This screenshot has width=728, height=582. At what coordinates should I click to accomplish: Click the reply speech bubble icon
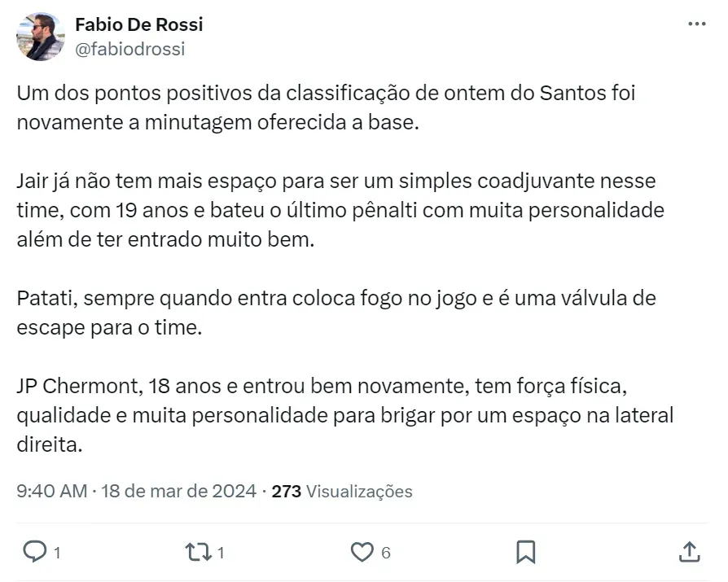click(x=33, y=552)
